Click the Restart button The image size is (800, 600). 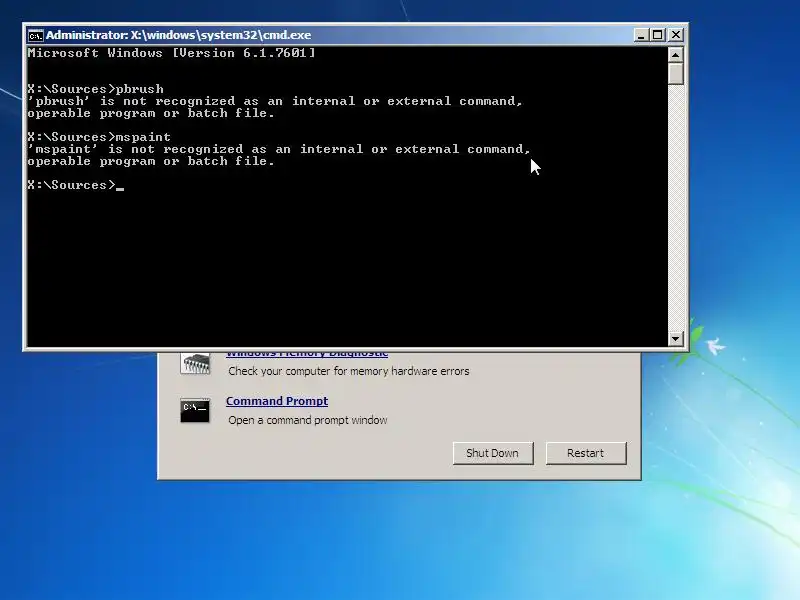(x=586, y=453)
